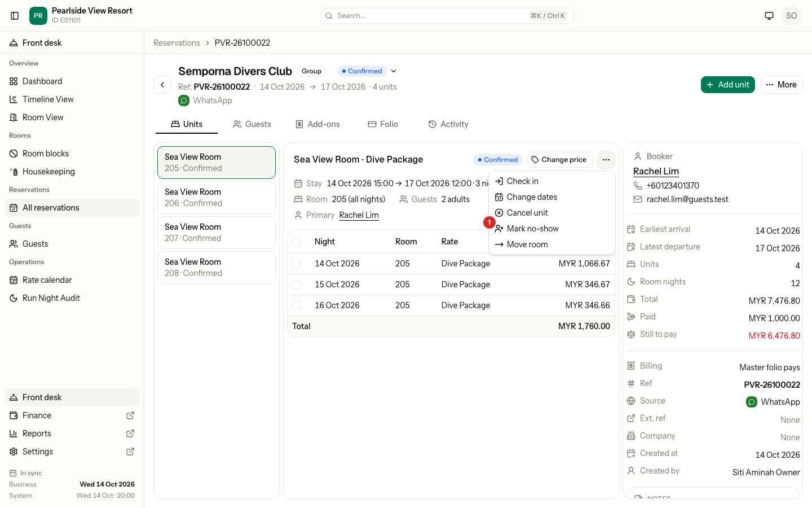812x508 pixels.
Task: Select all nights with header checkbox
Action: [297, 242]
